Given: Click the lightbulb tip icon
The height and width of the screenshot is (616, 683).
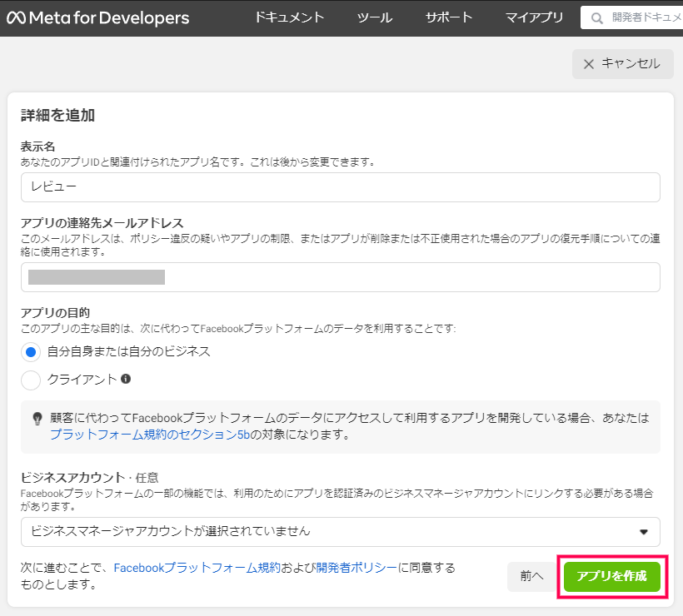Looking at the screenshot, I should tap(37, 419).
